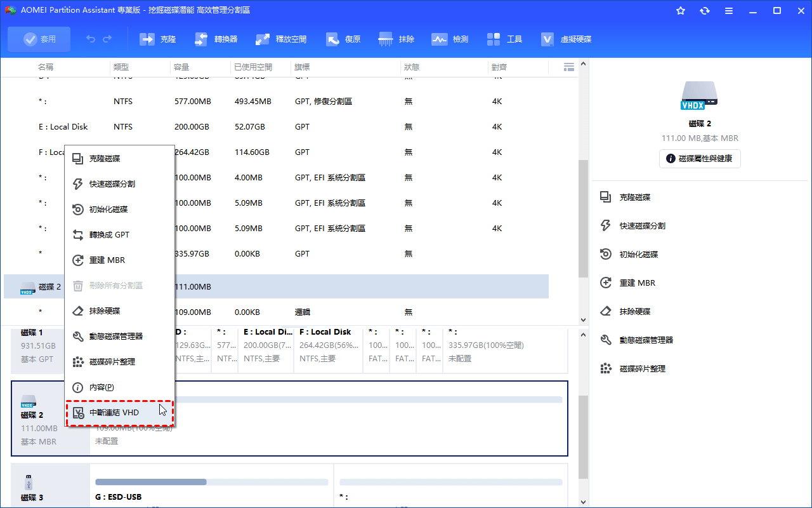Open the column settings list icon
The height and width of the screenshot is (508, 812).
tap(568, 67)
